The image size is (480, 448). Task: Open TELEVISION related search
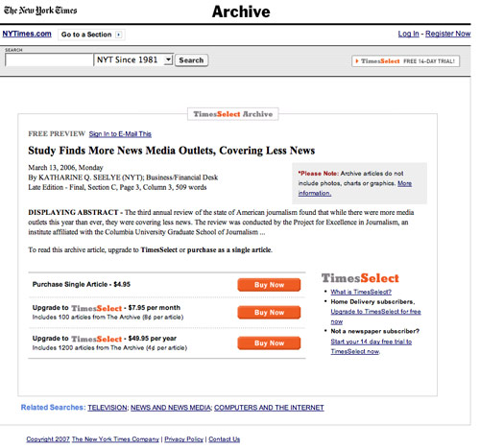[108, 408]
